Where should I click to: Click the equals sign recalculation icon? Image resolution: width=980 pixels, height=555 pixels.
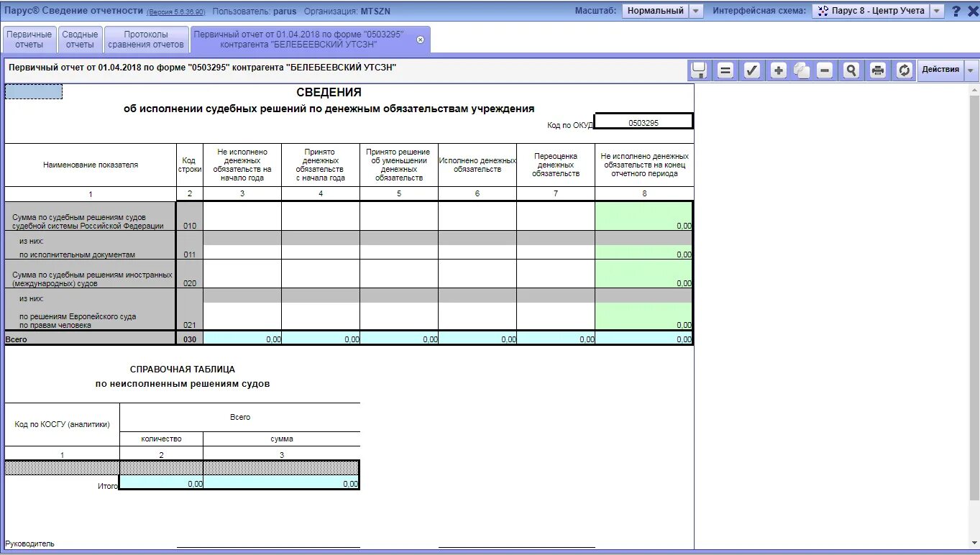coord(725,70)
